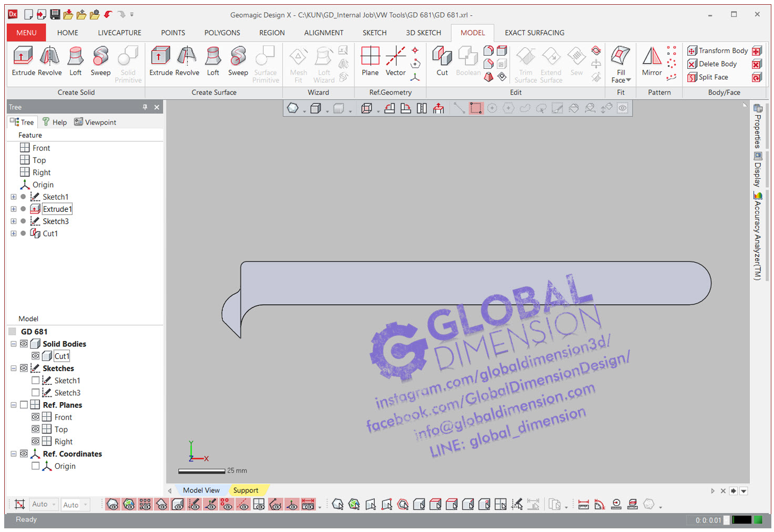Expand the Extrude1 feature node
This screenshot has height=532, width=774.
tap(14, 209)
